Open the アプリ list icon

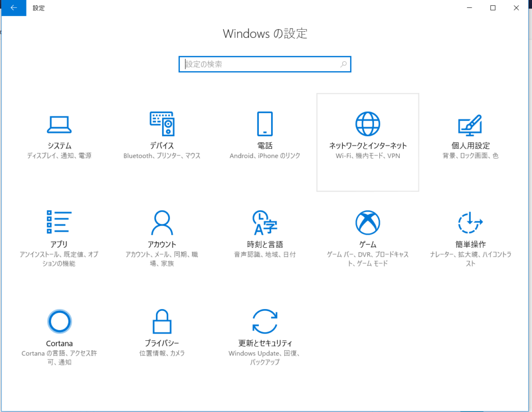coord(59,222)
